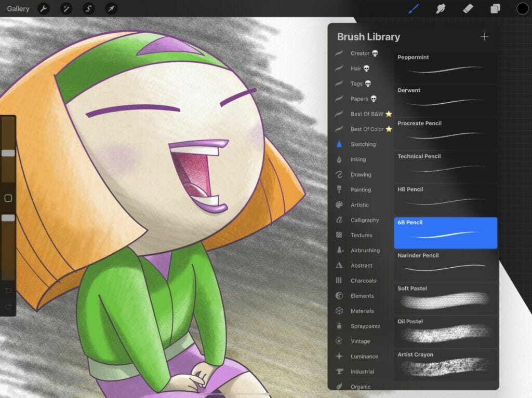Select the Airbrushing category icon
Screen dimensions: 532x398
pyautogui.click(x=339, y=250)
